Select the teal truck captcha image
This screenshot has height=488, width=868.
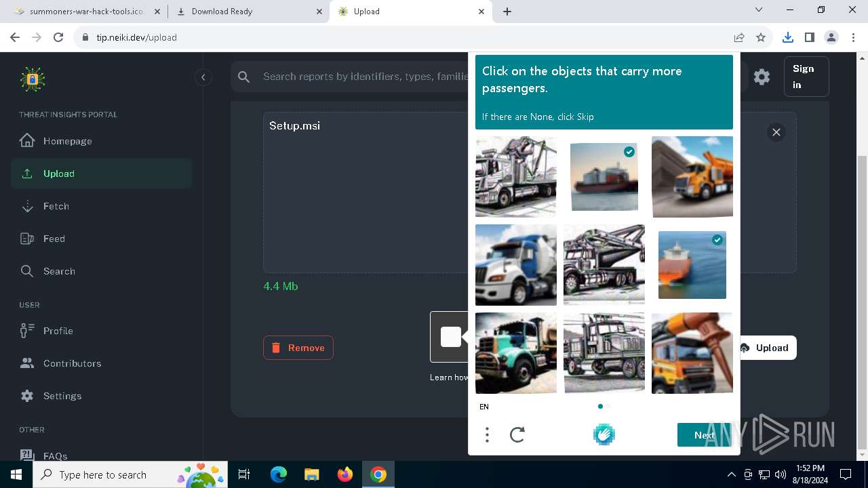(516, 353)
